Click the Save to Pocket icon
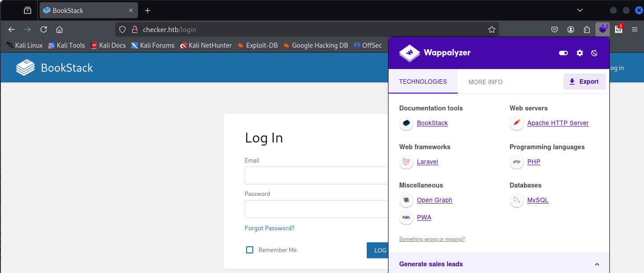 (x=555, y=29)
